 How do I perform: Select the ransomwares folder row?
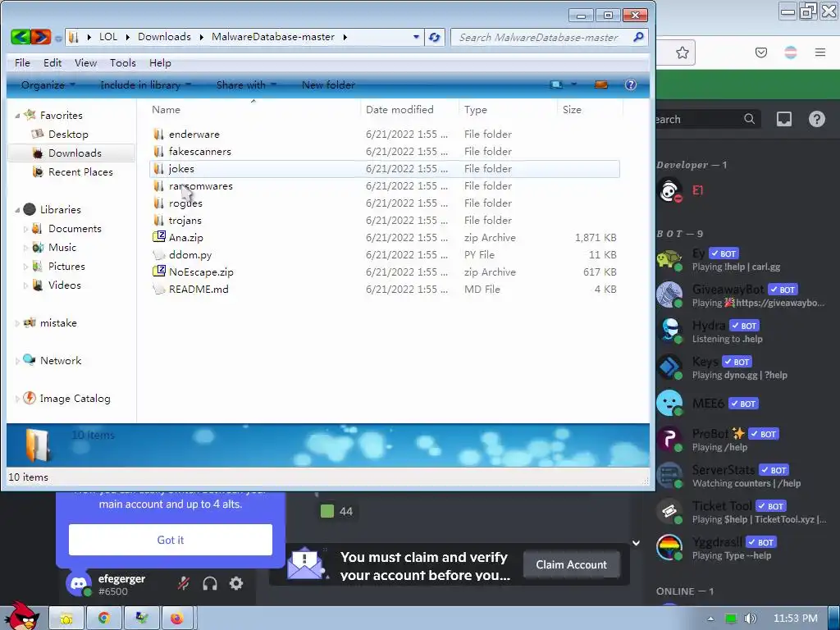[x=385, y=186]
